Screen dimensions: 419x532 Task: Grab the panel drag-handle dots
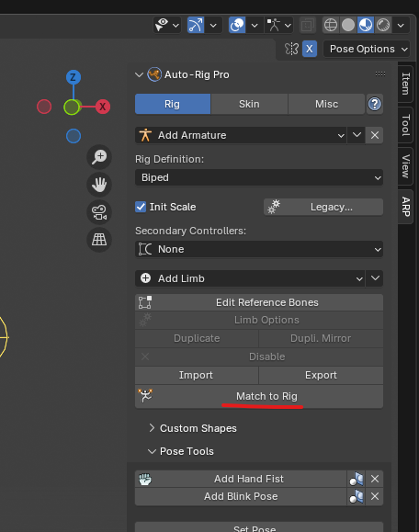point(380,74)
